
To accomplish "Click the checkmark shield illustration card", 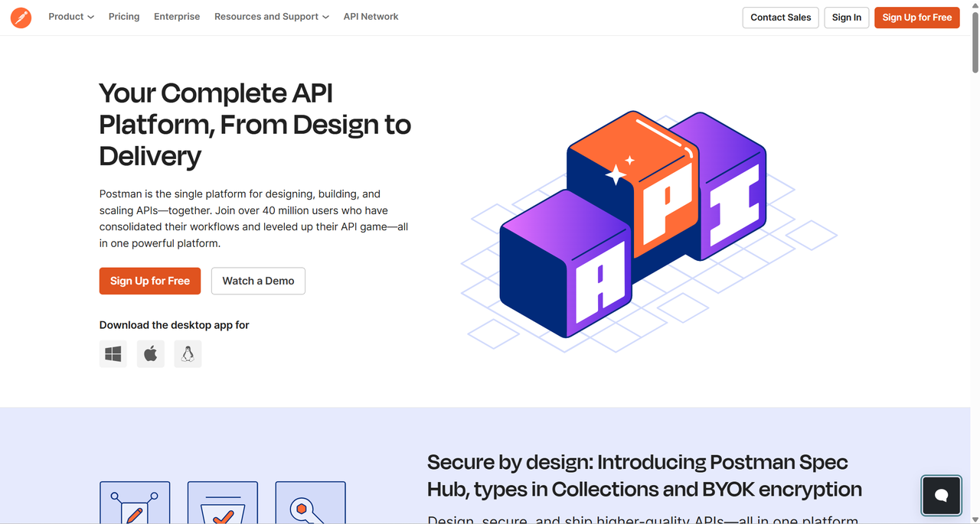I will (223, 503).
